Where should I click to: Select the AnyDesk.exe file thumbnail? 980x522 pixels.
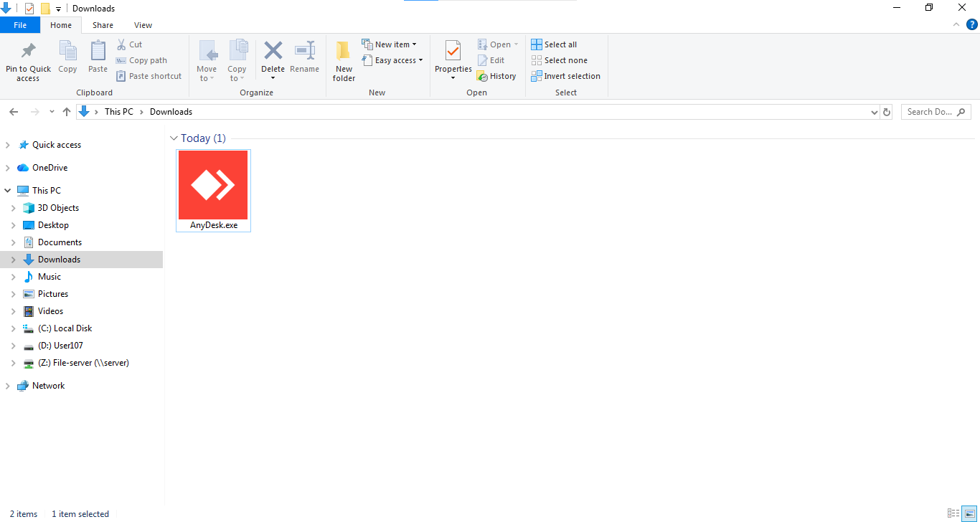coord(213,190)
